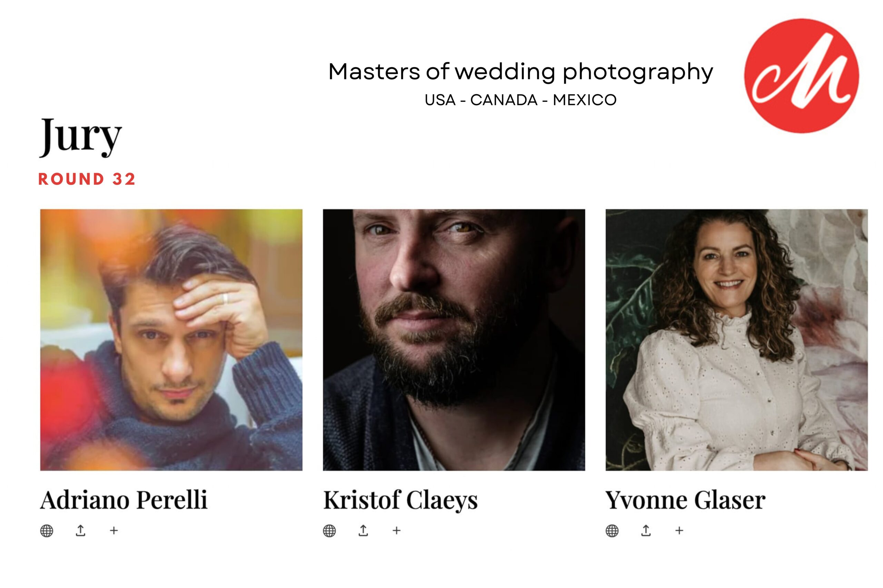Click the red Masters logo
Image resolution: width=883 pixels, height=588 pixels.
click(801, 76)
